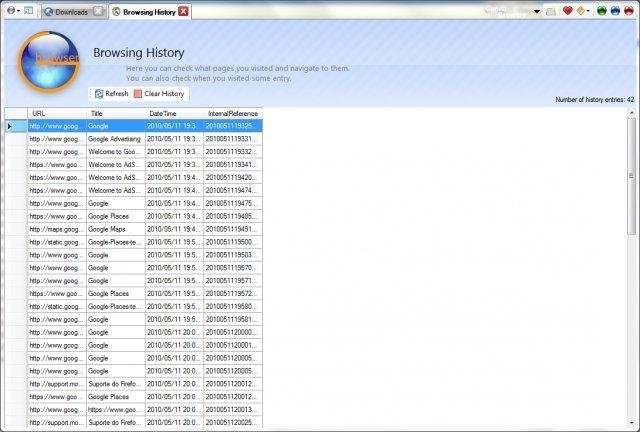Viewport: 640px width, 432px height.
Task: Click the reference cell 2010051119570
Action: [233, 268]
